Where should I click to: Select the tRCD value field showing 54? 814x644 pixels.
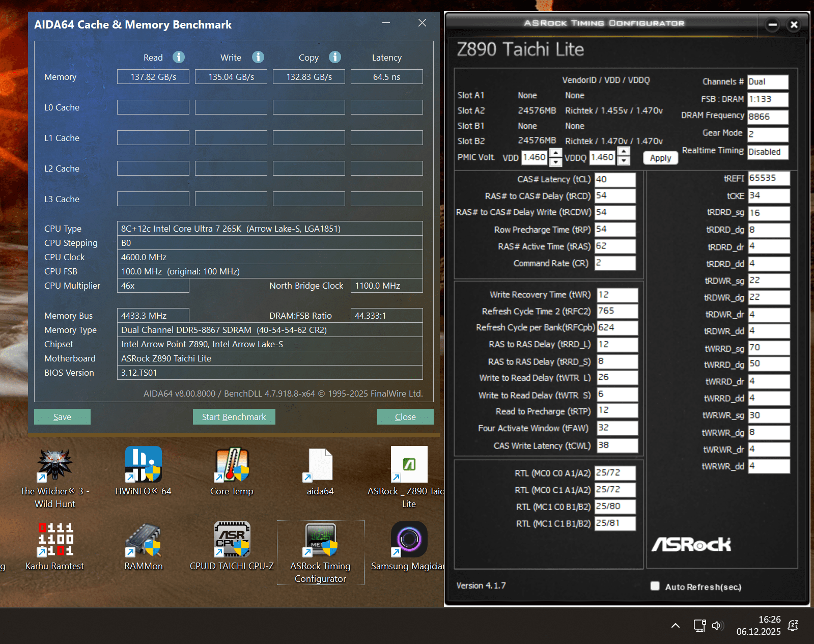point(615,195)
